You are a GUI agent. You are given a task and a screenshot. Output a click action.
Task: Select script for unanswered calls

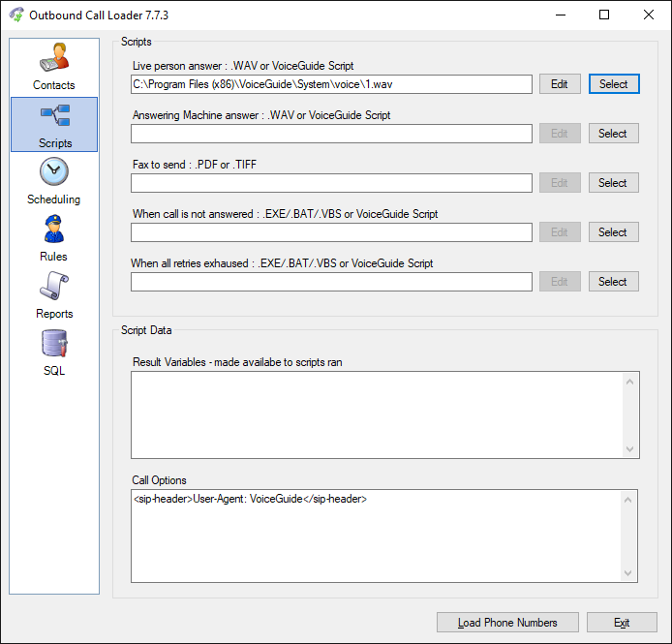coord(613,232)
